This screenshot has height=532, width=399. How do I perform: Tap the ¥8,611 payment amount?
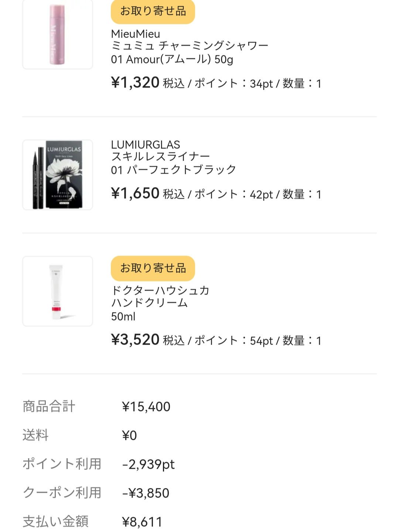pos(142,522)
